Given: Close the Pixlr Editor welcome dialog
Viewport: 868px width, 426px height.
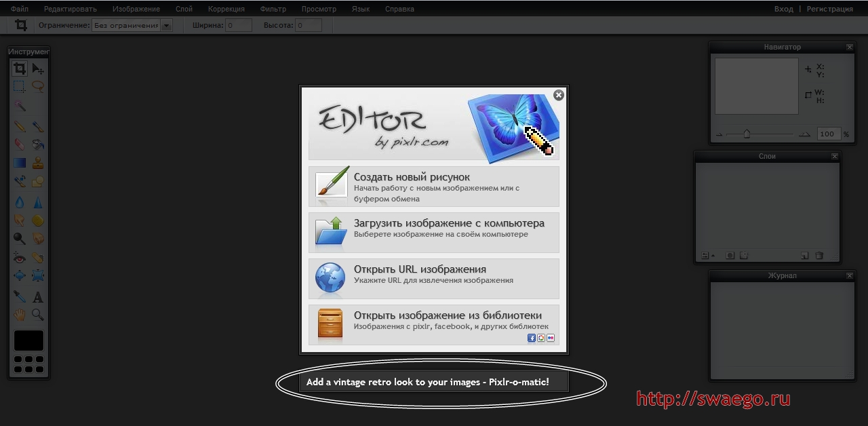Looking at the screenshot, I should click(559, 95).
